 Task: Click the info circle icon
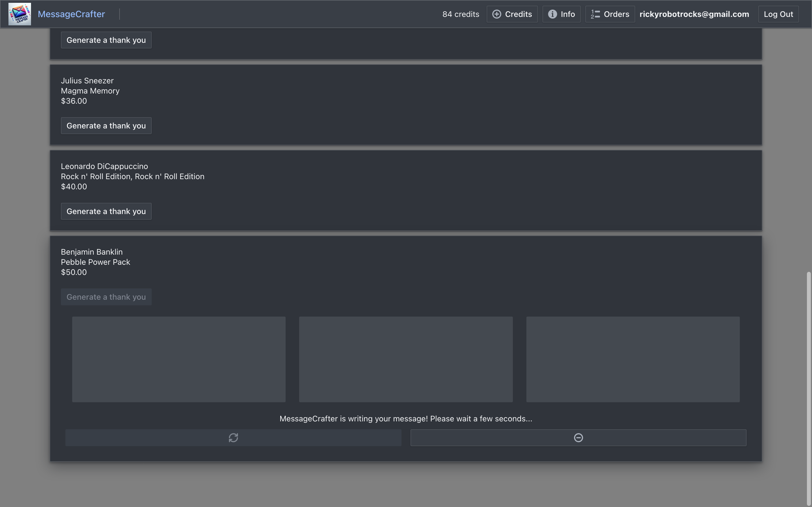tap(552, 14)
